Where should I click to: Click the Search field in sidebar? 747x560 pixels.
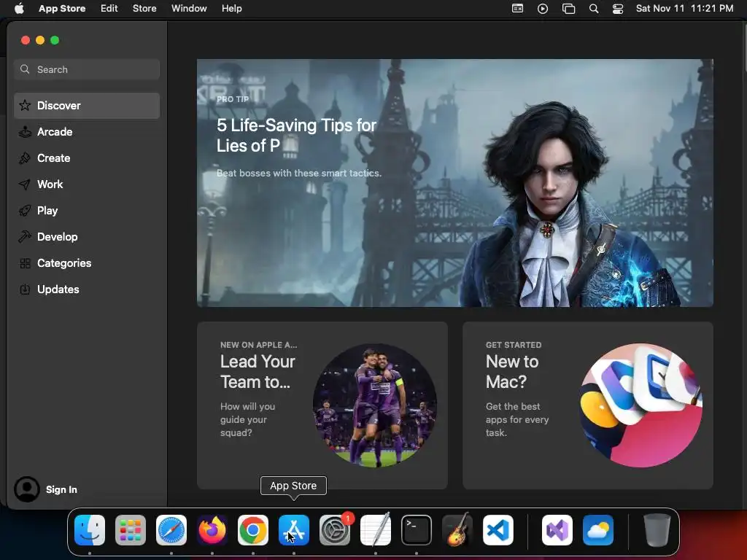tap(87, 69)
